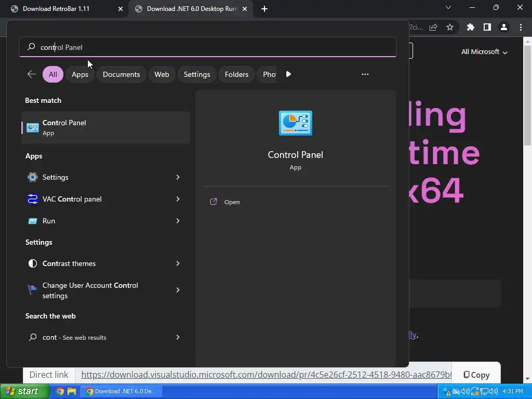Expand the cont web results chevron
This screenshot has width=532, height=399.
click(x=178, y=337)
